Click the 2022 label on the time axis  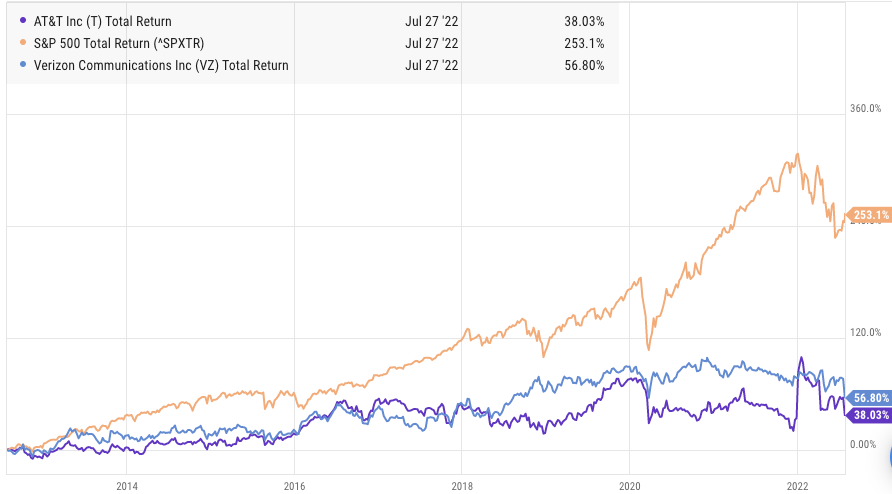[796, 487]
